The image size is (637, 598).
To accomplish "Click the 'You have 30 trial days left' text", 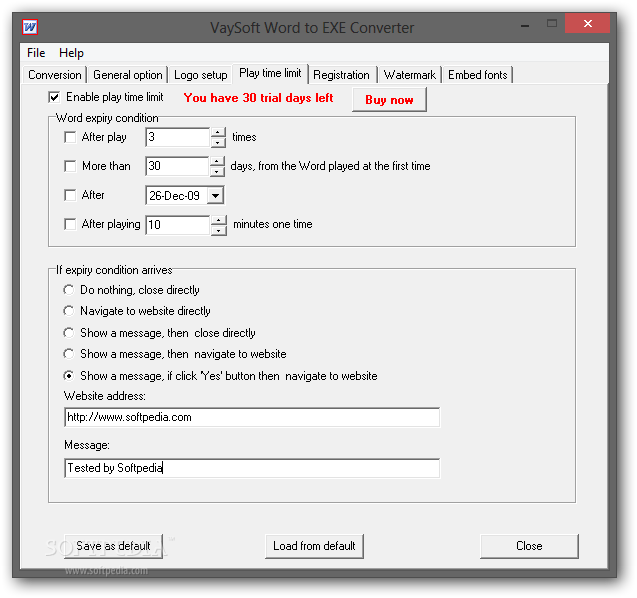I will pyautogui.click(x=258, y=98).
